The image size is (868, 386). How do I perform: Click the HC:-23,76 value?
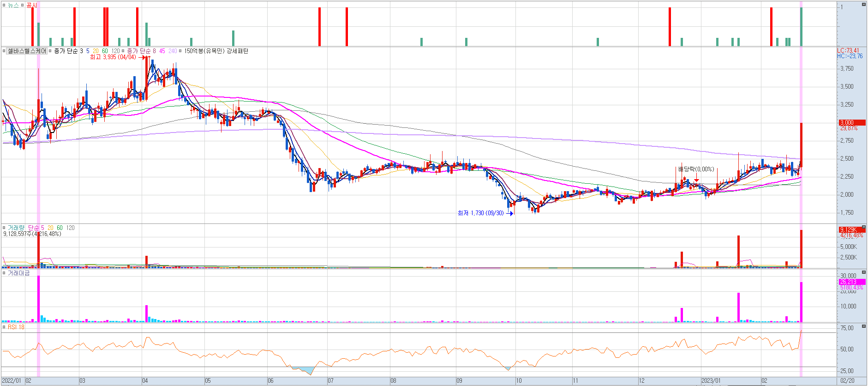[850, 56]
